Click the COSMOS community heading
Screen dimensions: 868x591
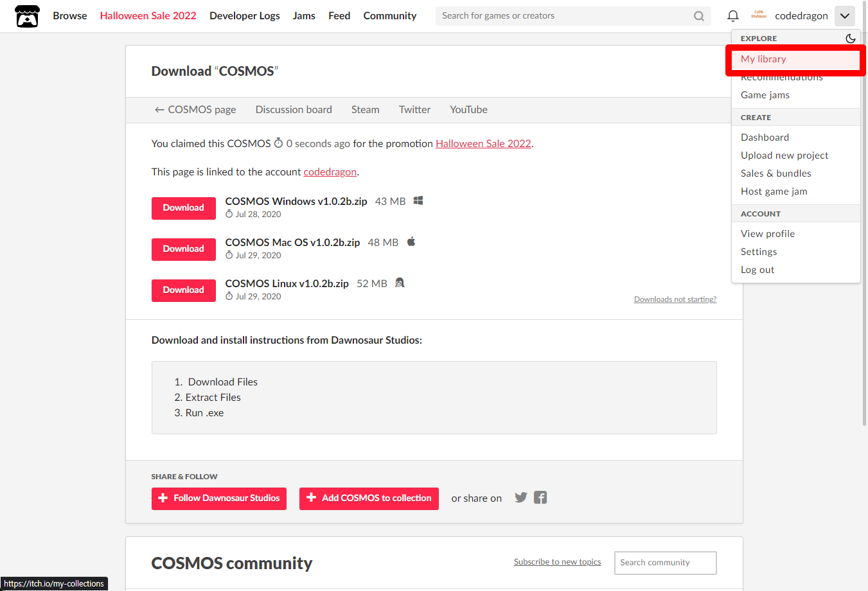coord(232,563)
